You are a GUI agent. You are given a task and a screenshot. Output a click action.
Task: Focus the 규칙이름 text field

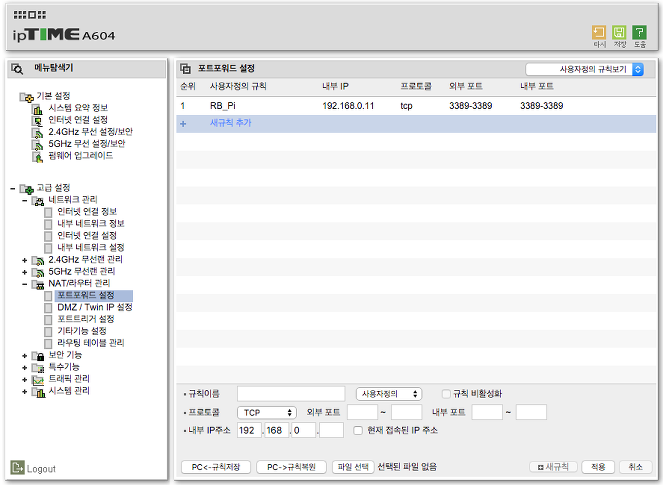[x=291, y=394]
